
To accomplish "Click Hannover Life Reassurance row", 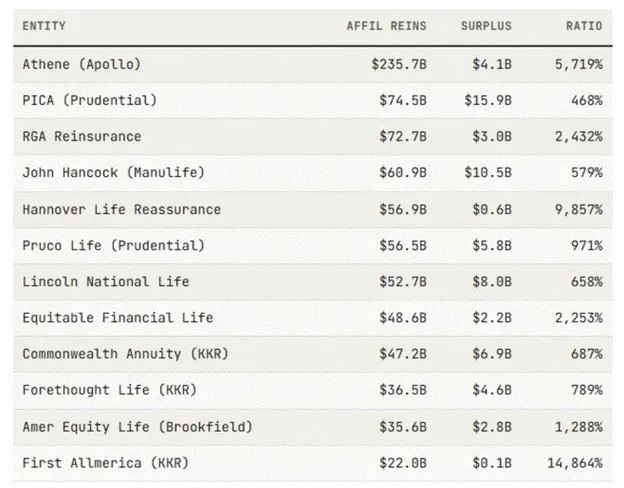I will tap(312, 209).
